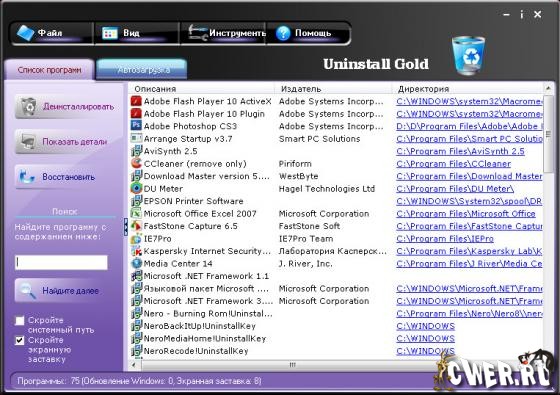The width and height of the screenshot is (560, 395).
Task: Open the Photoshop D:\D\Program Files\Adobe link
Action: tap(469, 126)
